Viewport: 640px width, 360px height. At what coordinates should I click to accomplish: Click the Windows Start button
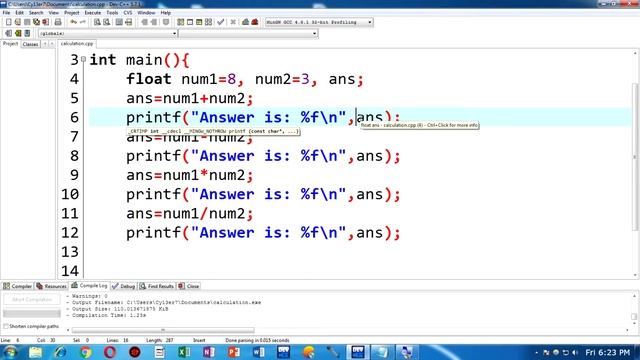tap(10, 352)
